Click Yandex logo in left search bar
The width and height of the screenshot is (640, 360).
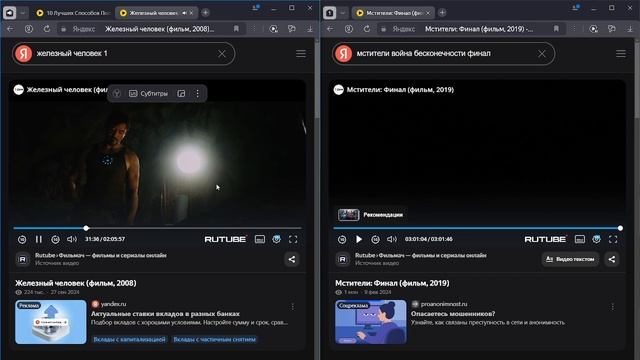(x=24, y=53)
